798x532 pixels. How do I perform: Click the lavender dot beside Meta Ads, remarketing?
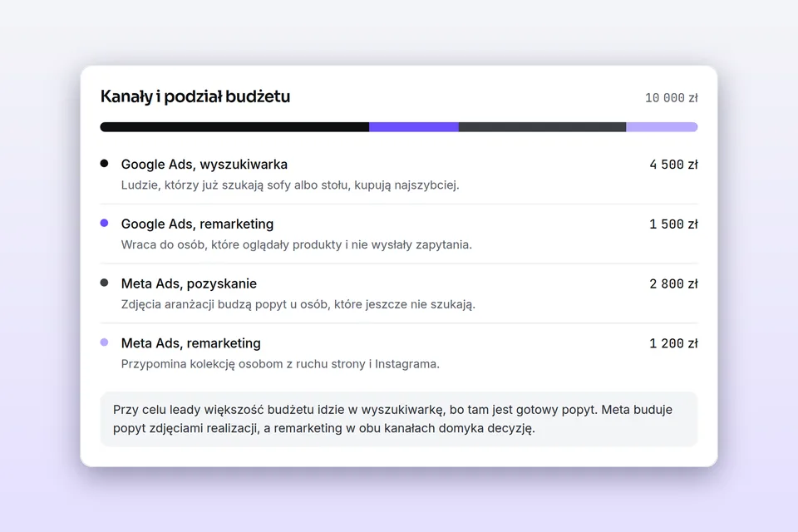coord(105,342)
